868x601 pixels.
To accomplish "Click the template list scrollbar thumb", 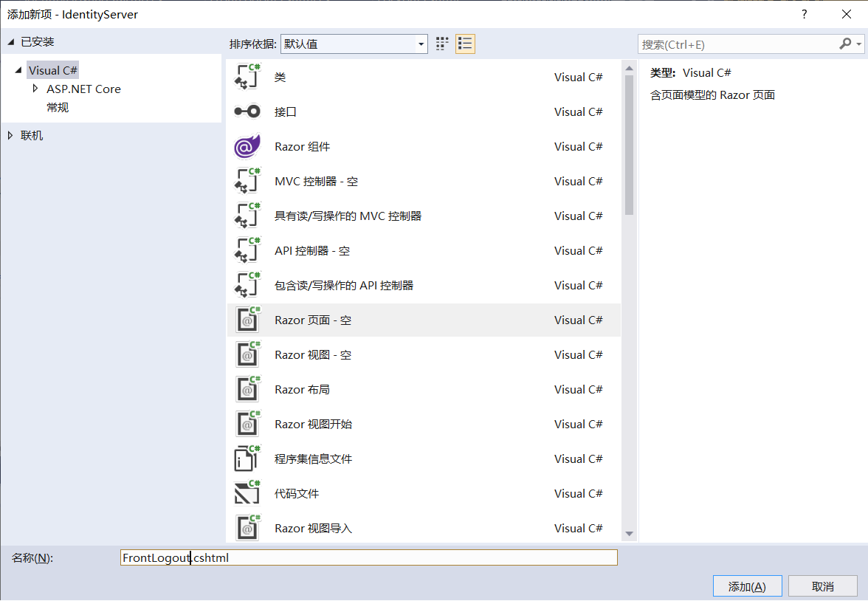I will pyautogui.click(x=629, y=145).
